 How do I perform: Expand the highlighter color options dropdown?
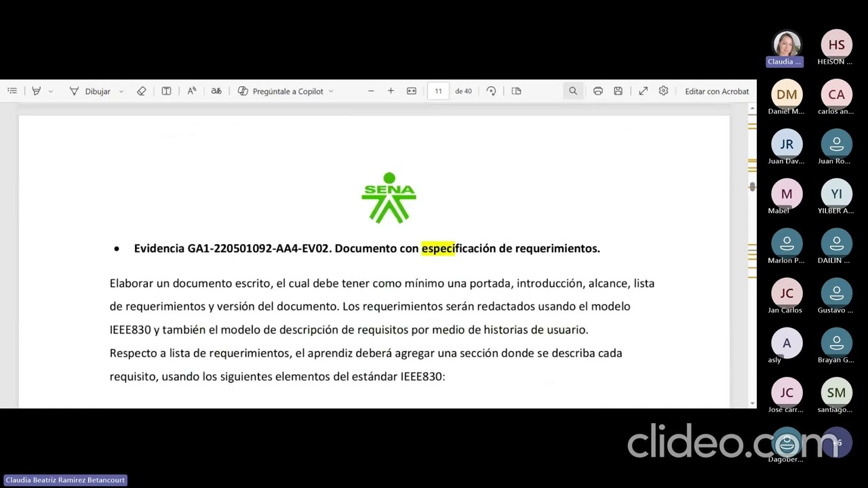click(51, 91)
